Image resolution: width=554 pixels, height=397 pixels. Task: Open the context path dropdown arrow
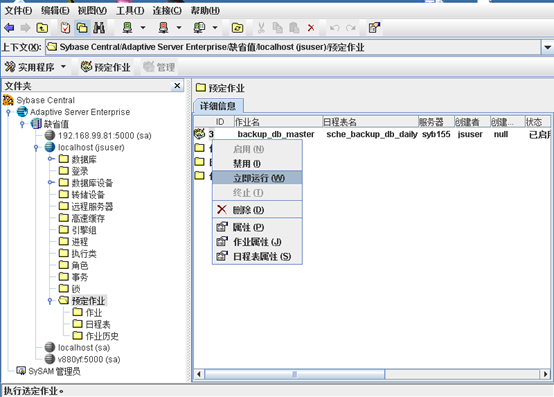click(547, 47)
